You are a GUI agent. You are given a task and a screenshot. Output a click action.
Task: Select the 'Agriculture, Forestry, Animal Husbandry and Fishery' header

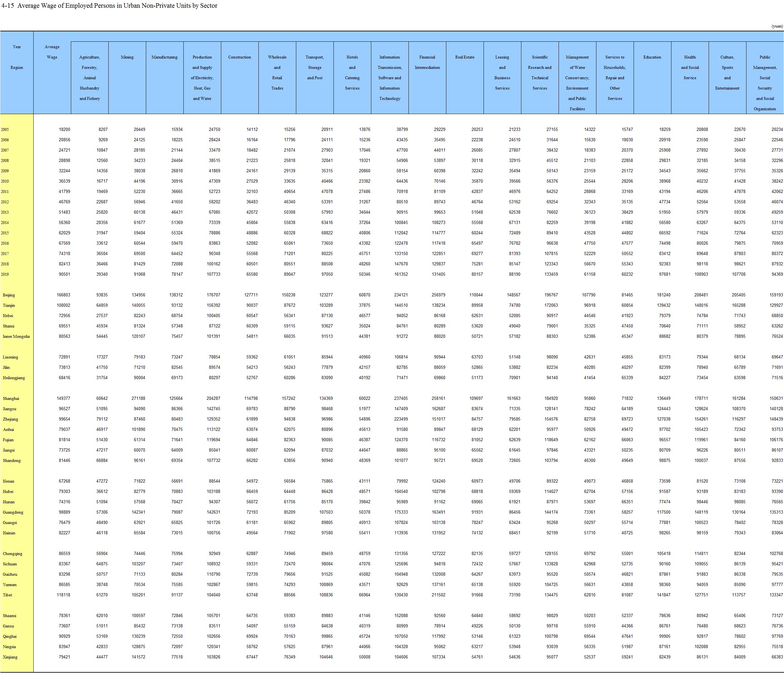90,78
